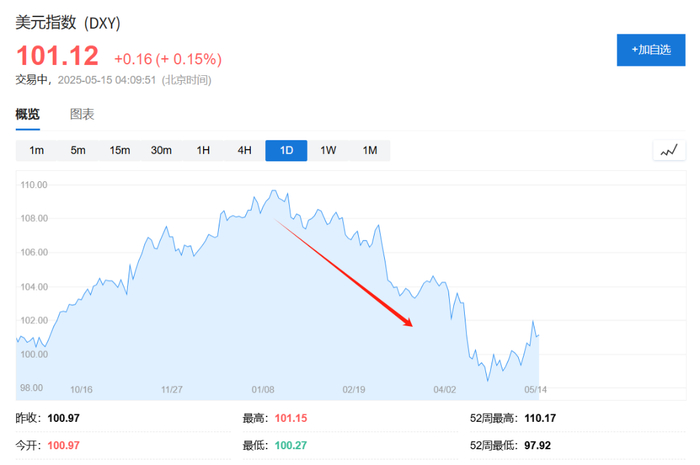The image size is (700, 465).
Task: Set chart interval to 30m
Action: click(x=161, y=151)
